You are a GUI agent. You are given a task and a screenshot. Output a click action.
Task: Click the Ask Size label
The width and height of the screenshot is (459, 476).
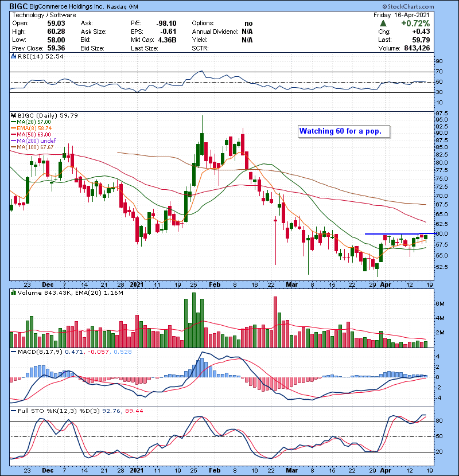[x=94, y=32]
